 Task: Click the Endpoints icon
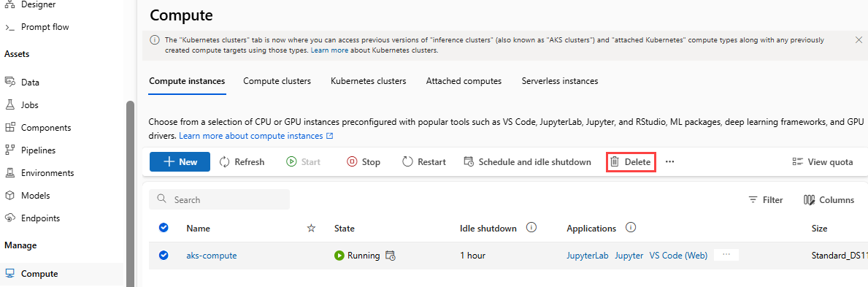pyautogui.click(x=9, y=218)
